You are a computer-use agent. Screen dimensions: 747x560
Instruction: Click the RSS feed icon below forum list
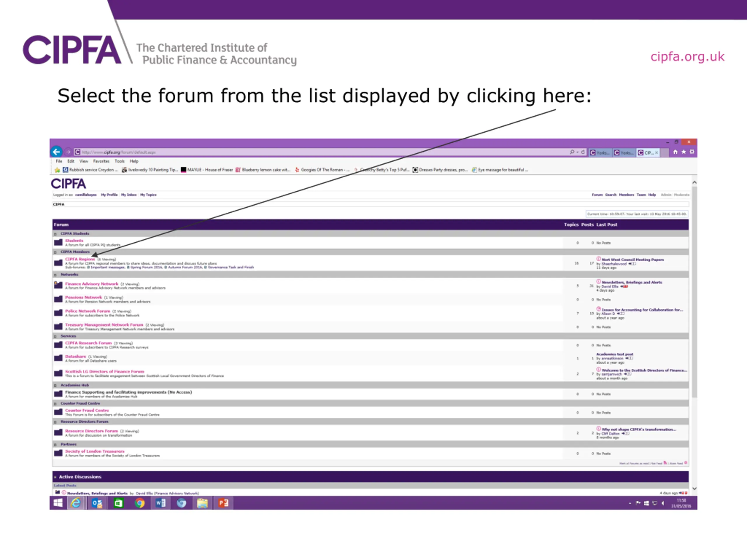665,463
